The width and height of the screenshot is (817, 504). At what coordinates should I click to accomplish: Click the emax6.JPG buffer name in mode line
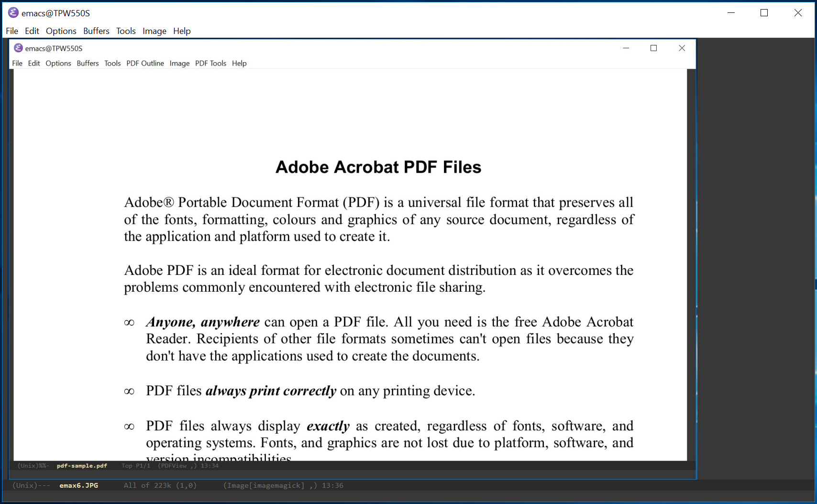pos(78,485)
